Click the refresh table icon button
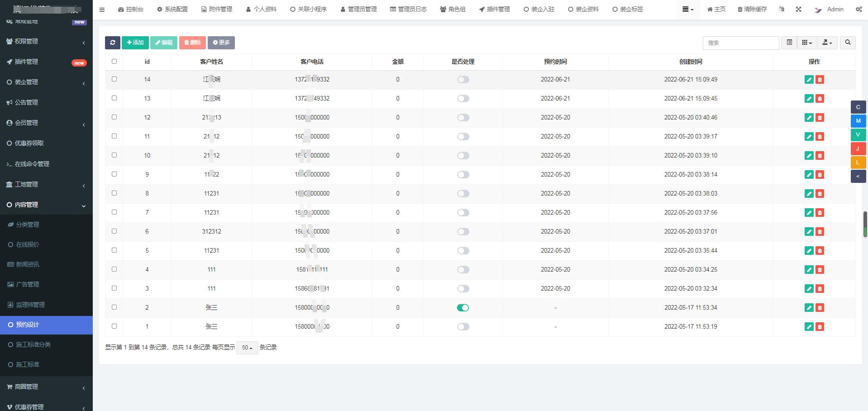This screenshot has width=868, height=411. (112, 43)
